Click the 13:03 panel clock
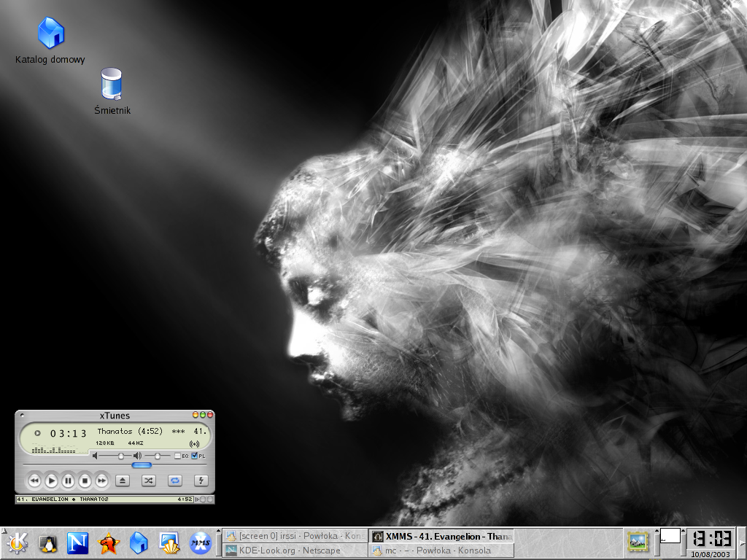 tap(711, 539)
